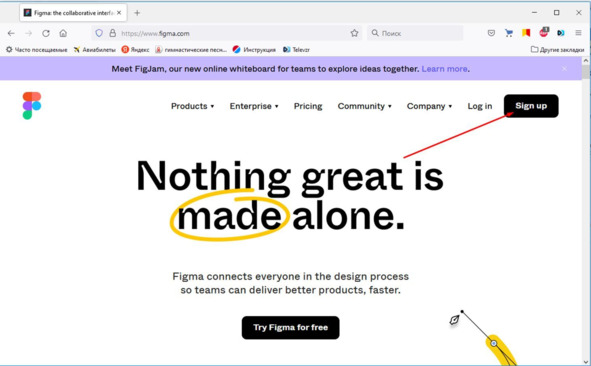The height and width of the screenshot is (366, 591).
Task: Expand the Community dropdown menu
Action: coord(364,106)
